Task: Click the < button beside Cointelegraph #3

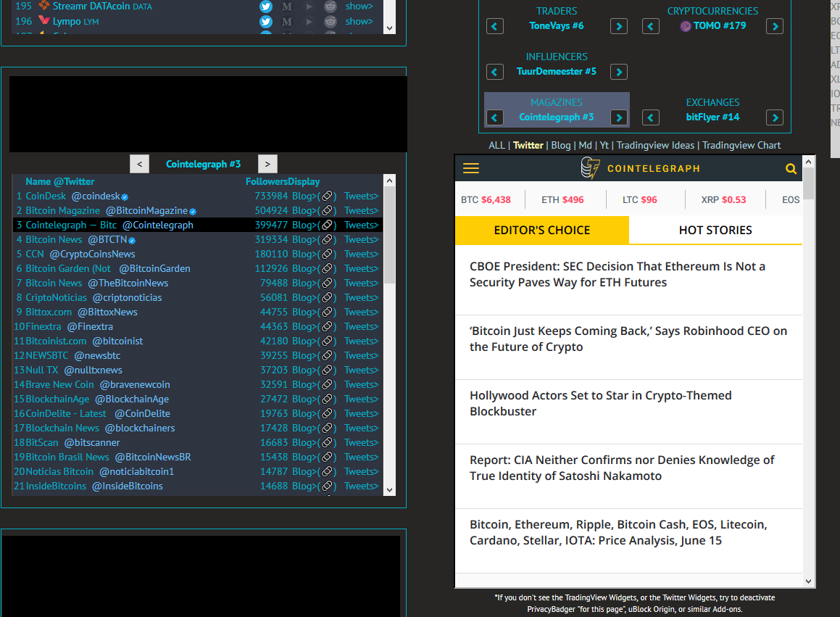Action: tap(139, 164)
